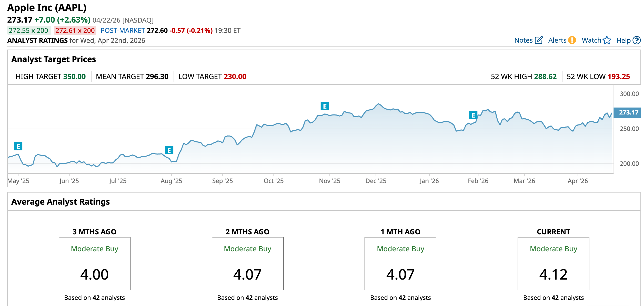
Task: Click the Aug '25 earnings E marker
Action: click(x=169, y=150)
